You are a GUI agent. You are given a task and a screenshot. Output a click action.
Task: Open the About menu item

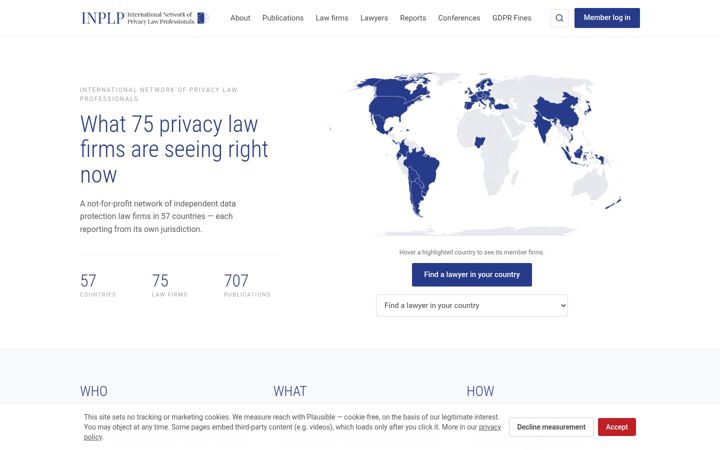coord(240,18)
